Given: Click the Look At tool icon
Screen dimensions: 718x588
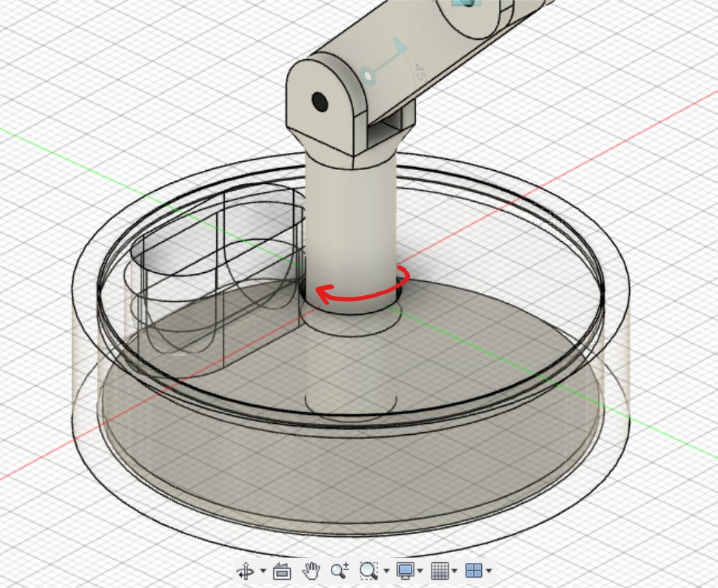Looking at the screenshot, I should click(281, 571).
